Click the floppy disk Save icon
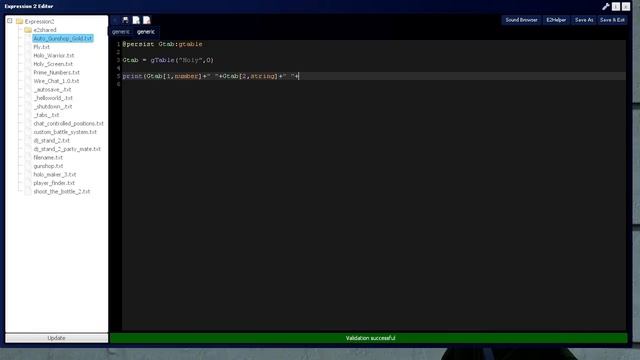640x360 pixels. coord(125,20)
